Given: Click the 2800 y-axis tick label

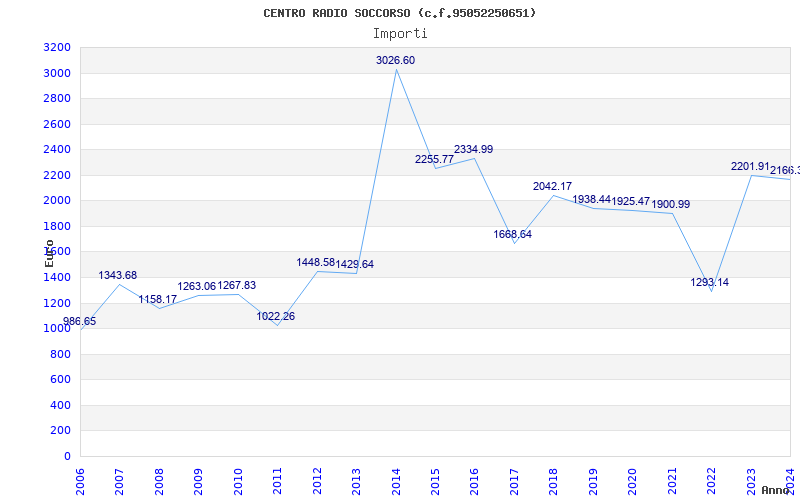Looking at the screenshot, I should 57,98.
